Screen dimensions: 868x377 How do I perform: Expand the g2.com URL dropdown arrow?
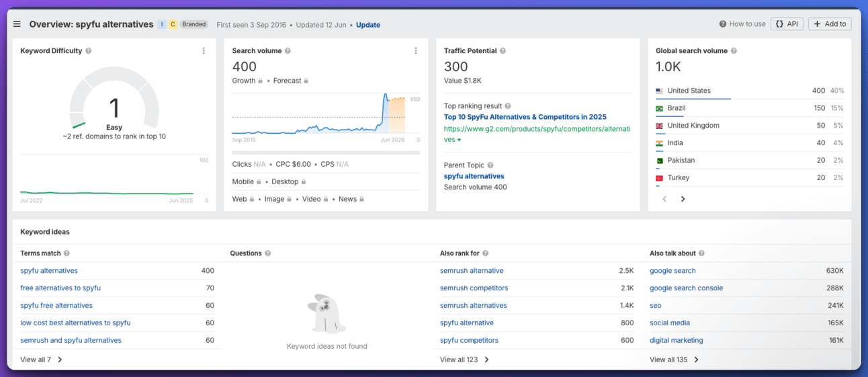460,140
